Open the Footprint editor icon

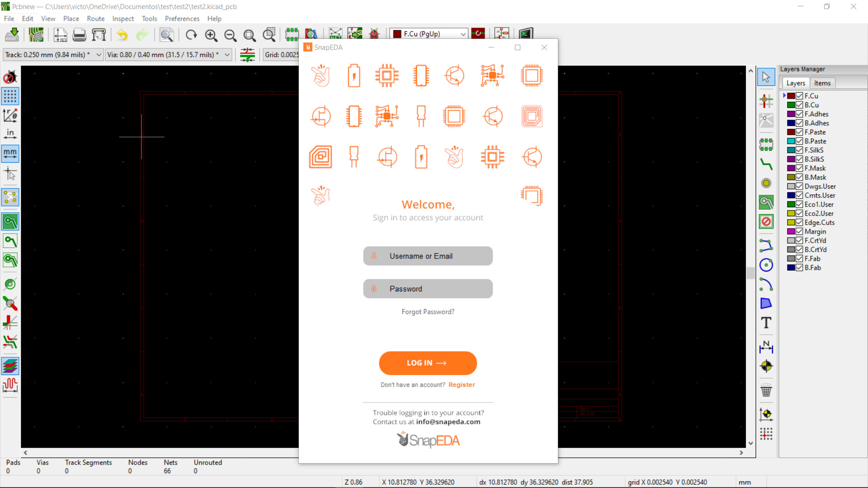pyautogui.click(x=292, y=34)
